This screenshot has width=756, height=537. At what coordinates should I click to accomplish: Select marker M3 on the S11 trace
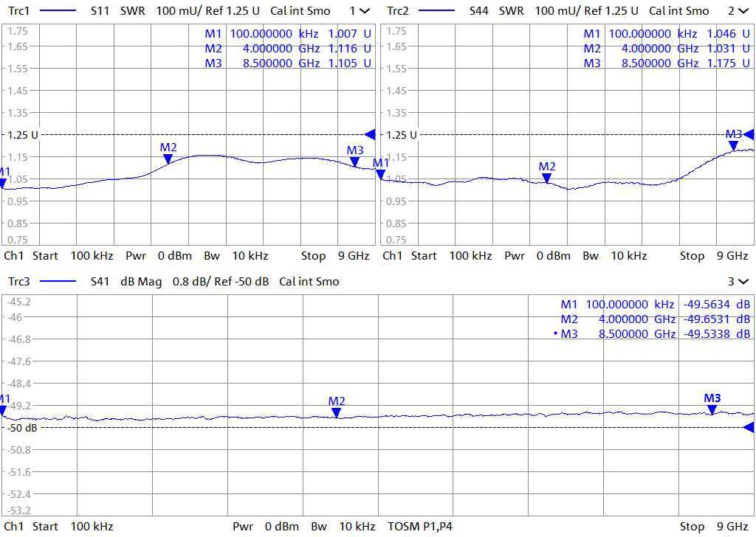tap(355, 161)
